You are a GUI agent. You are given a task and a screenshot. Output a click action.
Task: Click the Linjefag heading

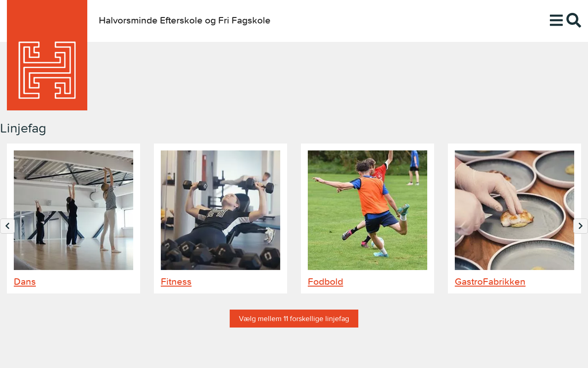(x=23, y=128)
